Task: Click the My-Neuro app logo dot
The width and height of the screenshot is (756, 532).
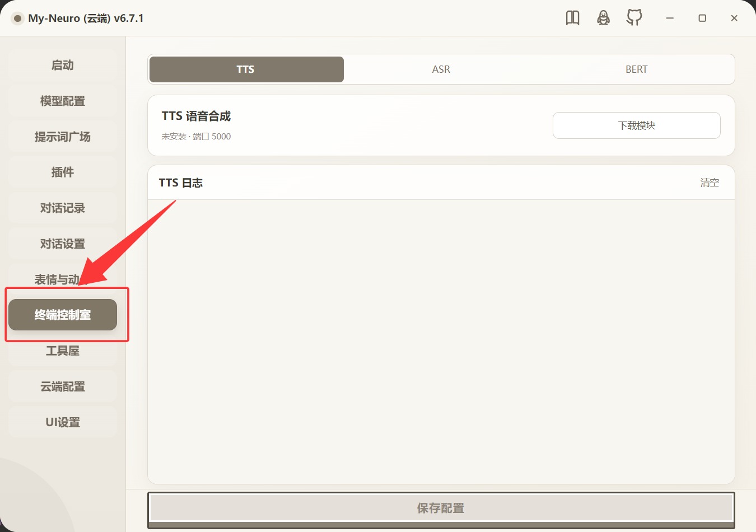Action: 17,18
